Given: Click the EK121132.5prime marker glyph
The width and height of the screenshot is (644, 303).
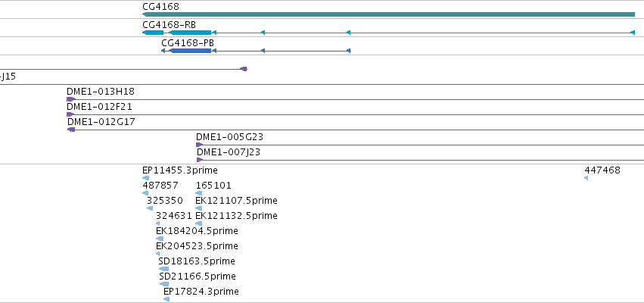Looking at the screenshot, I should point(198,223).
